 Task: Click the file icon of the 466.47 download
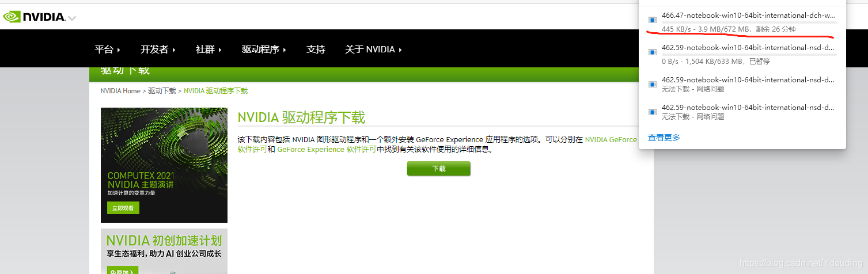point(653,20)
